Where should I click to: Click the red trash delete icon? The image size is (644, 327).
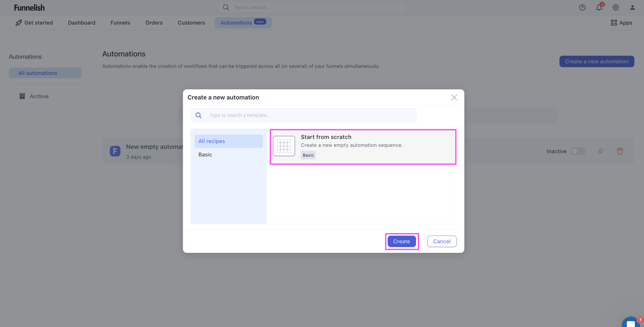620,151
